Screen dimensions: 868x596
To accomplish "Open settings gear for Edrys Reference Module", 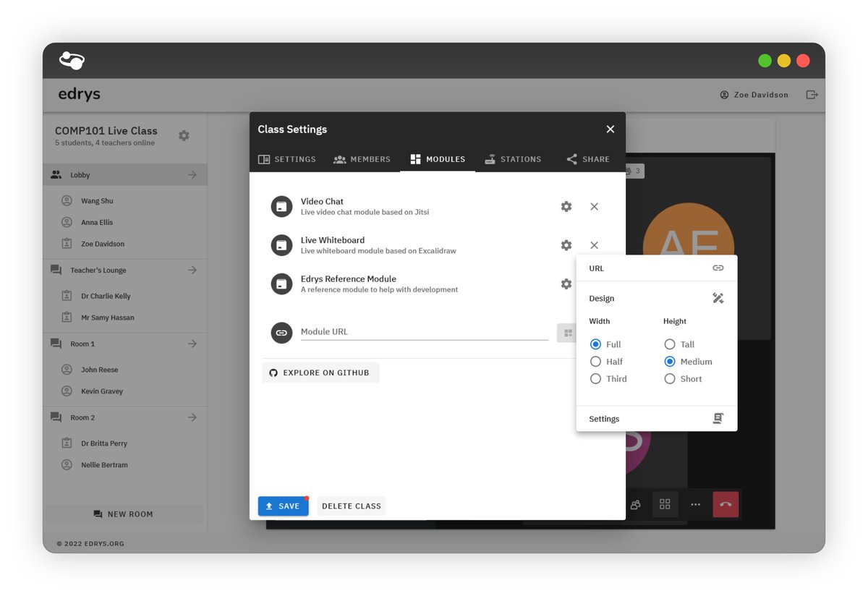I will [x=566, y=284].
